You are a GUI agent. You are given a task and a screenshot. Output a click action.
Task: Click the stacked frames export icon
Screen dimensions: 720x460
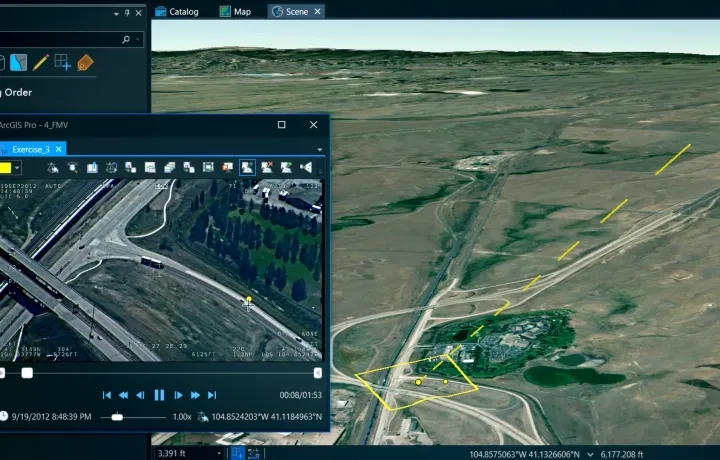click(169, 168)
